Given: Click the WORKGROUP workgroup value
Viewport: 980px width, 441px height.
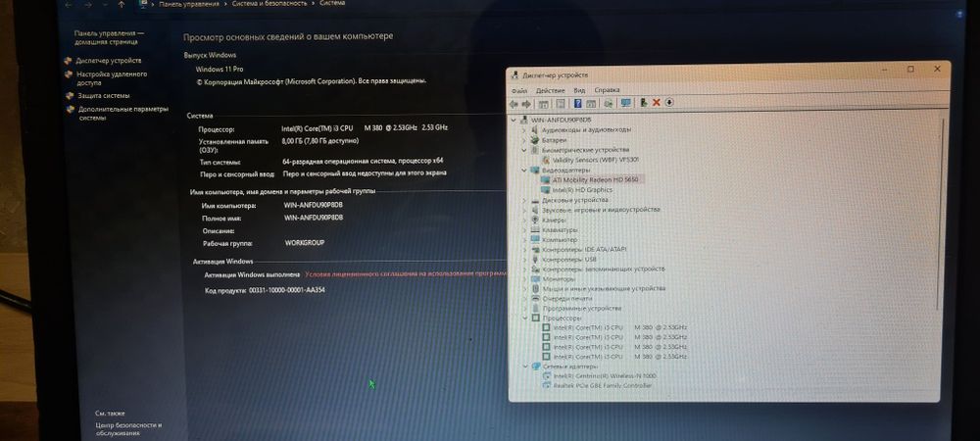Looking at the screenshot, I should pyautogui.click(x=305, y=243).
